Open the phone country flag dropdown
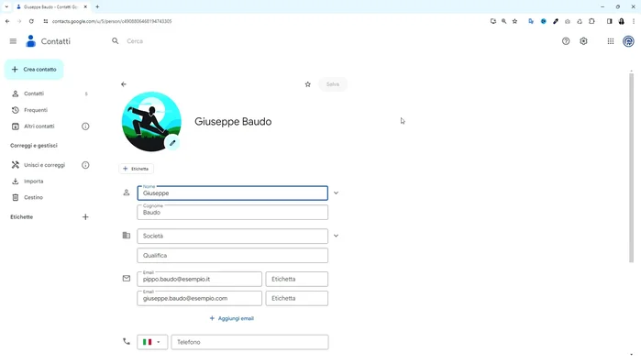The width and height of the screenshot is (641, 364). click(x=152, y=342)
